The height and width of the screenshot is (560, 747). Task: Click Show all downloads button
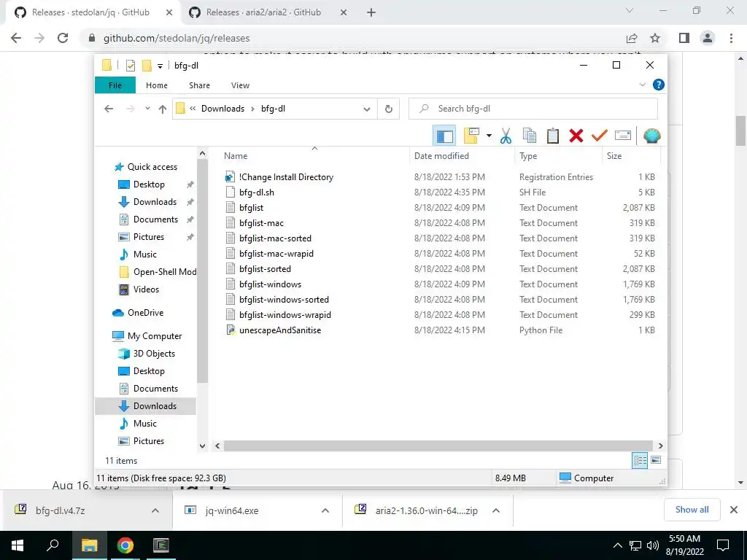click(692, 510)
